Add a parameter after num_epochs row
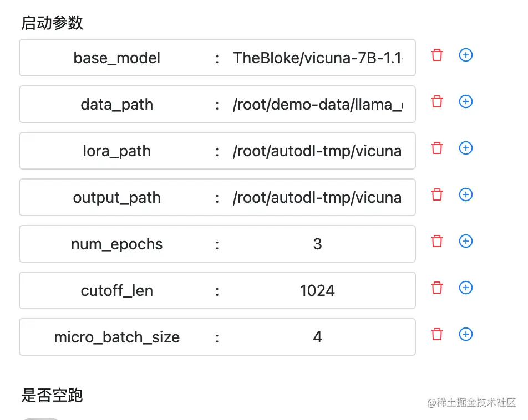The image size is (528, 420). coord(466,241)
